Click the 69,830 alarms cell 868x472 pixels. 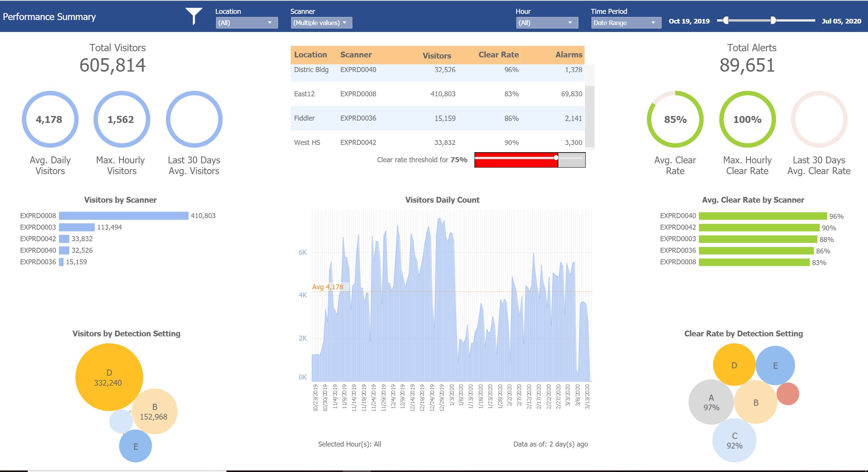[x=571, y=94]
